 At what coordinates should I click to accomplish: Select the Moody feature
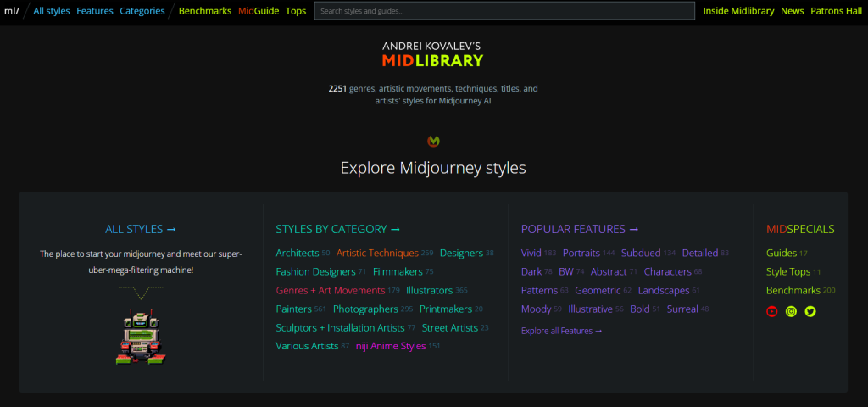click(536, 309)
